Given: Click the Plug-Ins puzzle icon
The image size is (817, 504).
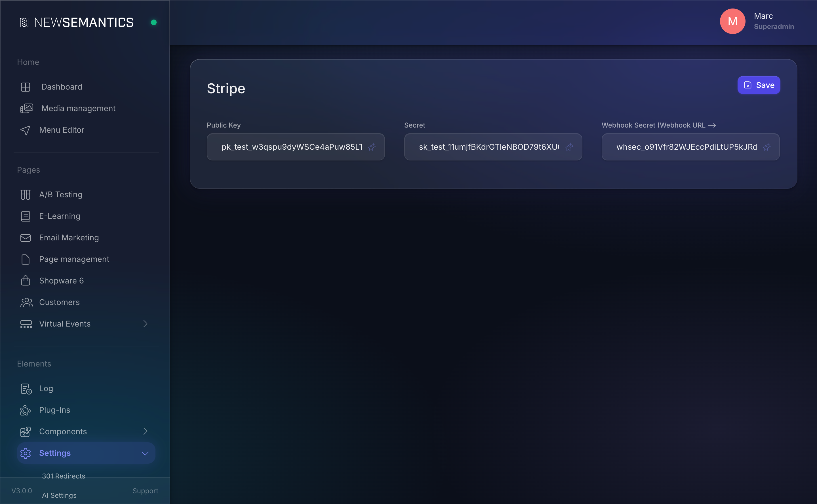Looking at the screenshot, I should click(25, 410).
